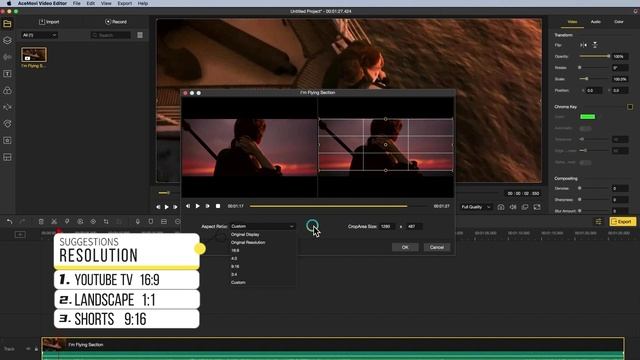640x360 pixels.
Task: Click the crop icon in the timeline toolbar
Action: pos(106,221)
